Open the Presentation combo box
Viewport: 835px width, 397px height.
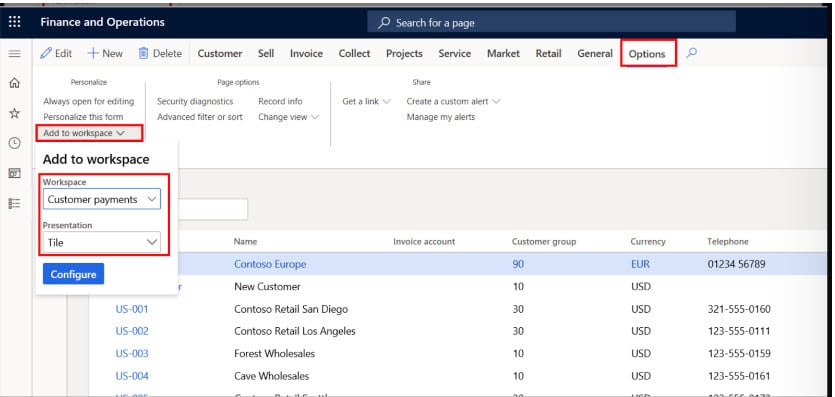[x=102, y=242]
